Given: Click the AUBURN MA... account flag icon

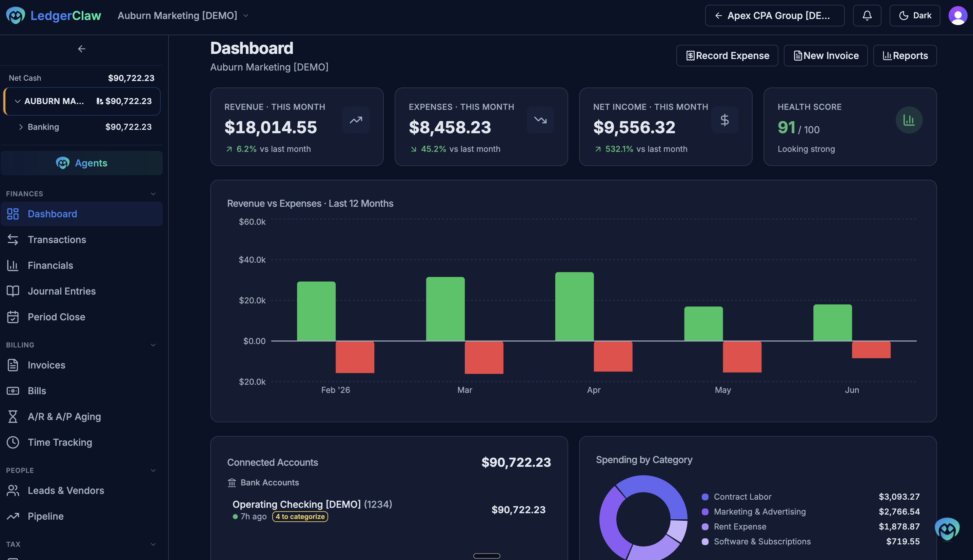Looking at the screenshot, I should [99, 101].
